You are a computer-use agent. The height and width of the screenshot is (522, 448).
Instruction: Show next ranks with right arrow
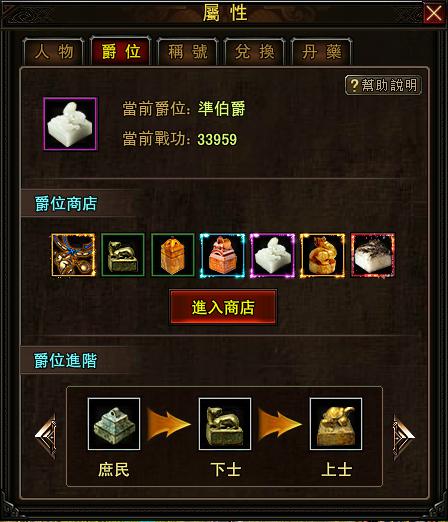coord(404,437)
